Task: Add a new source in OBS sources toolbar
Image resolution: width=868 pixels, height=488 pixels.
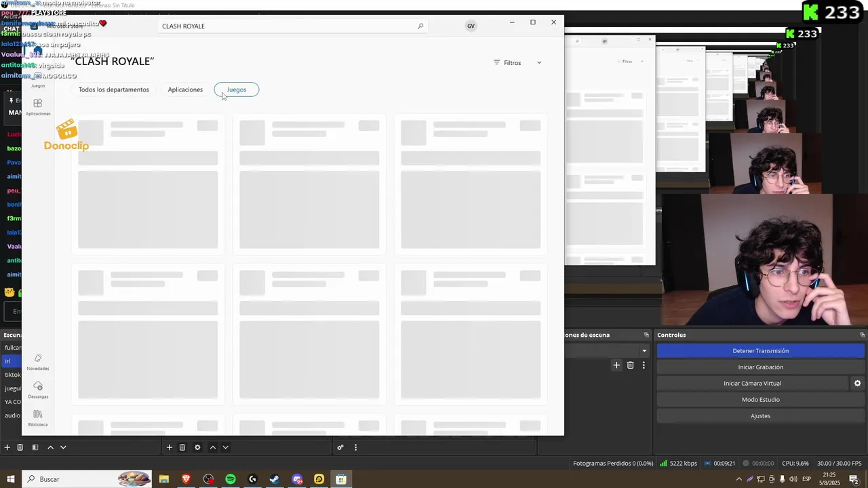Action: tap(170, 447)
